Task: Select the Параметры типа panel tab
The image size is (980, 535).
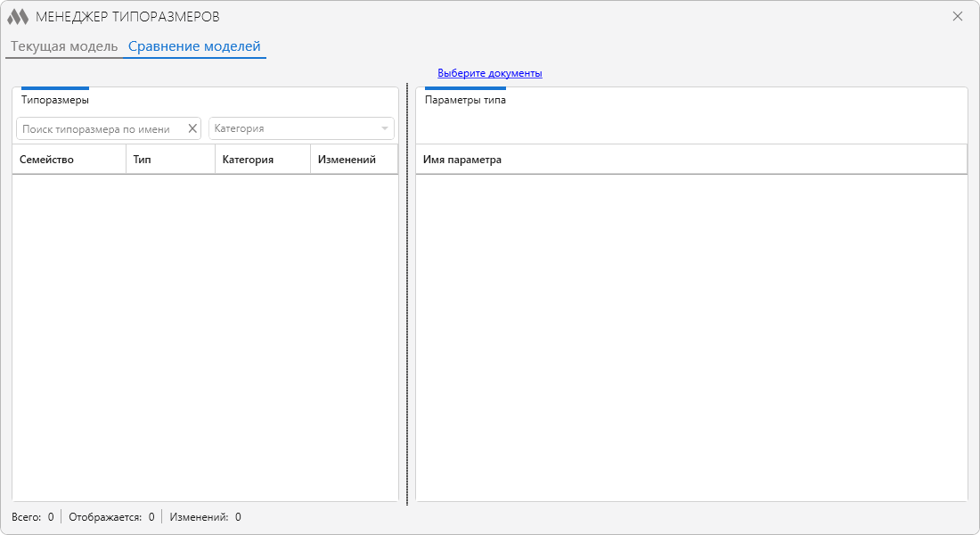Action: click(x=465, y=100)
